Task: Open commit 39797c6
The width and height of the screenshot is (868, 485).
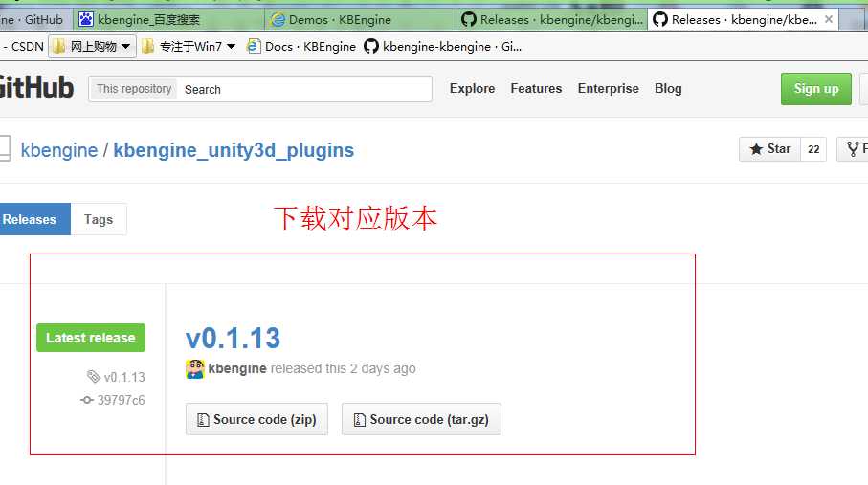Action: click(x=113, y=400)
